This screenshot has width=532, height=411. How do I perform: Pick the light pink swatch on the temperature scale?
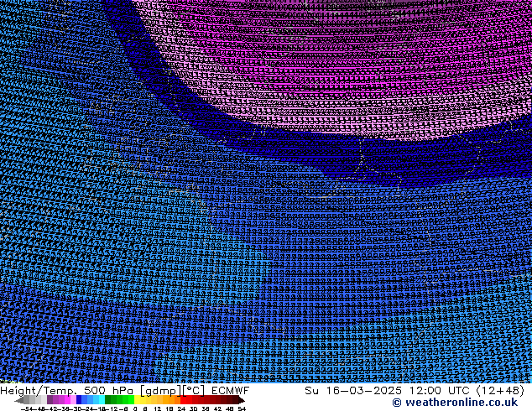[x=73, y=399]
